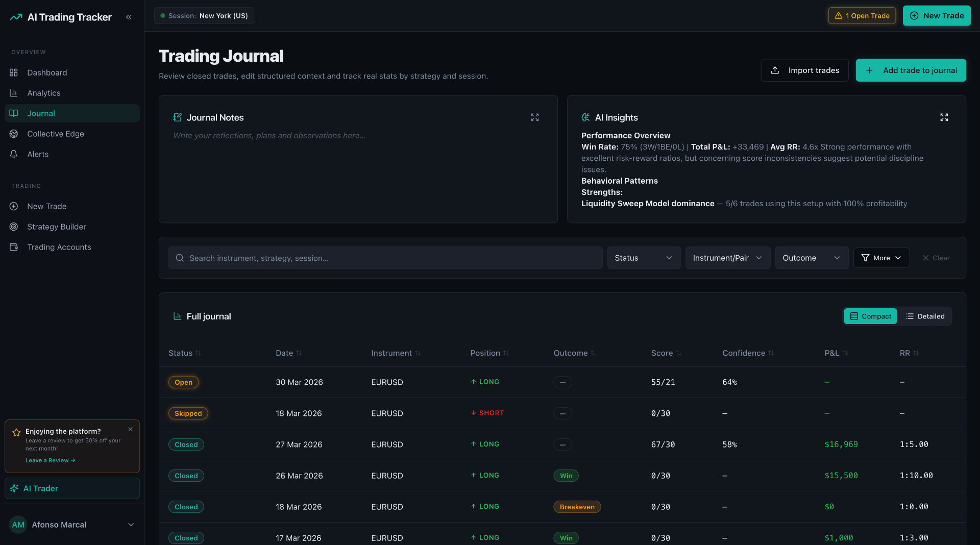Sort table by Status column
The image size is (980, 545).
coord(185,353)
